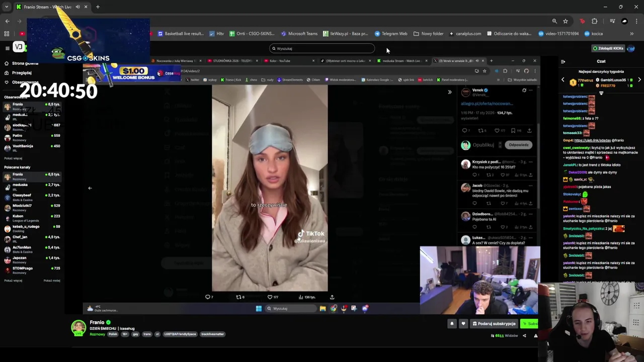644x362 pixels.
Task: Open Basketball live results bookmark
Action: pyautogui.click(x=181, y=34)
